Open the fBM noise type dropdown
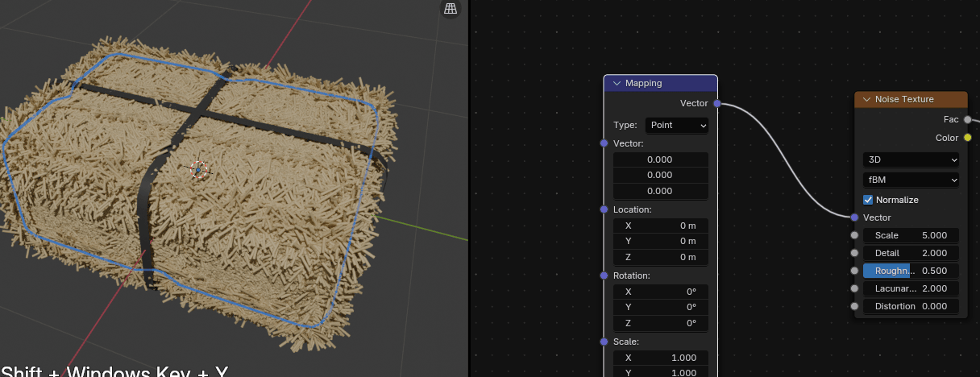The height and width of the screenshot is (377, 980). [911, 180]
